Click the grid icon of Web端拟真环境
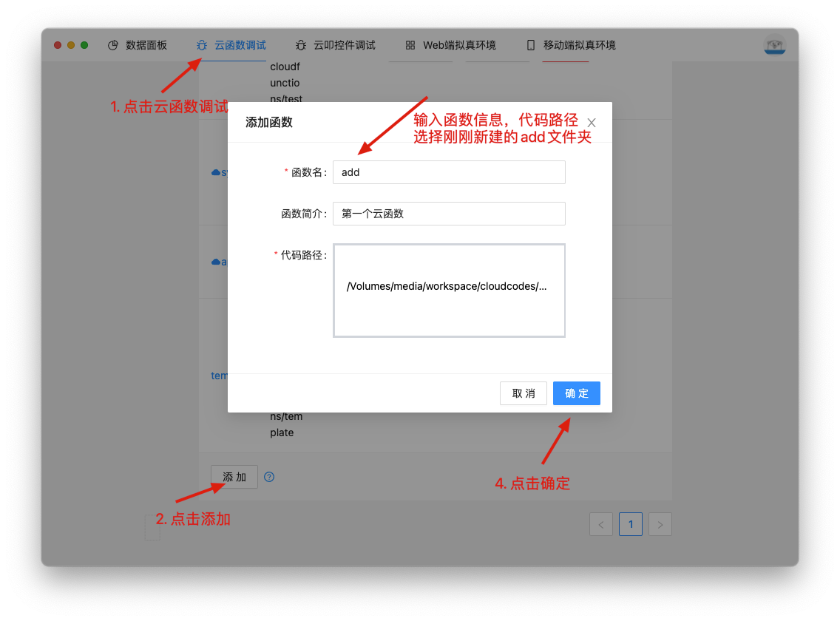The height and width of the screenshot is (621, 840). pyautogui.click(x=410, y=45)
